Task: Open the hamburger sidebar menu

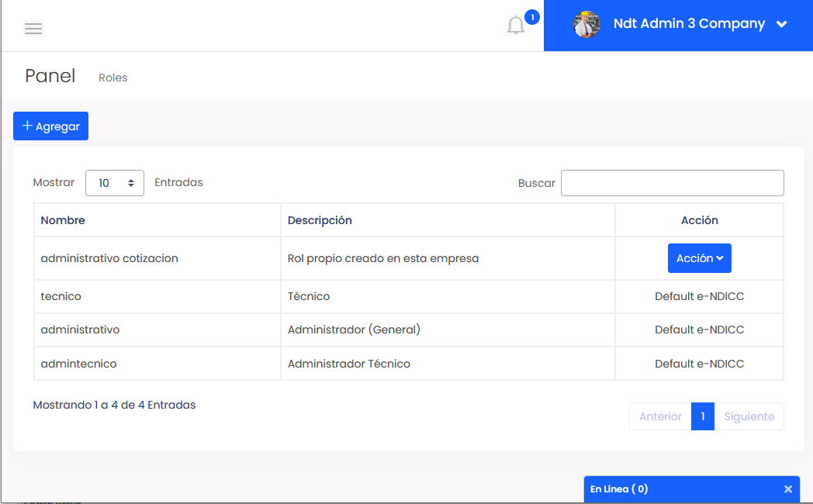Action: (x=33, y=29)
